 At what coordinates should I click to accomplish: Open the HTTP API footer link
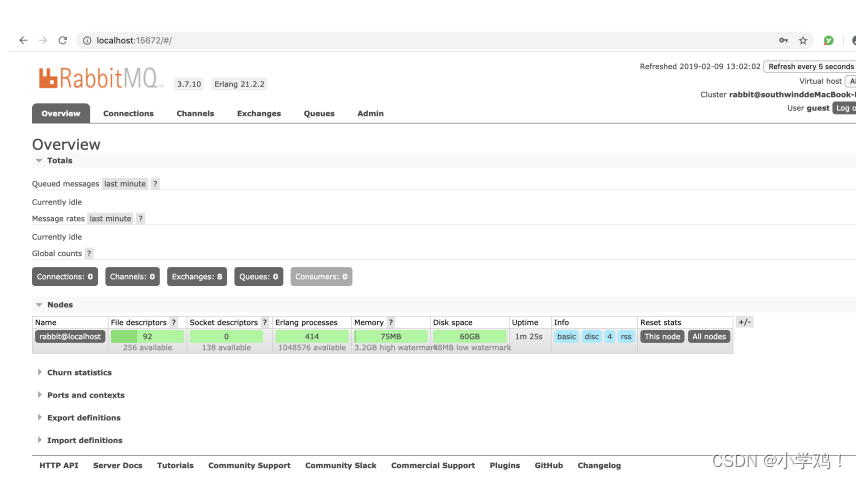point(58,465)
